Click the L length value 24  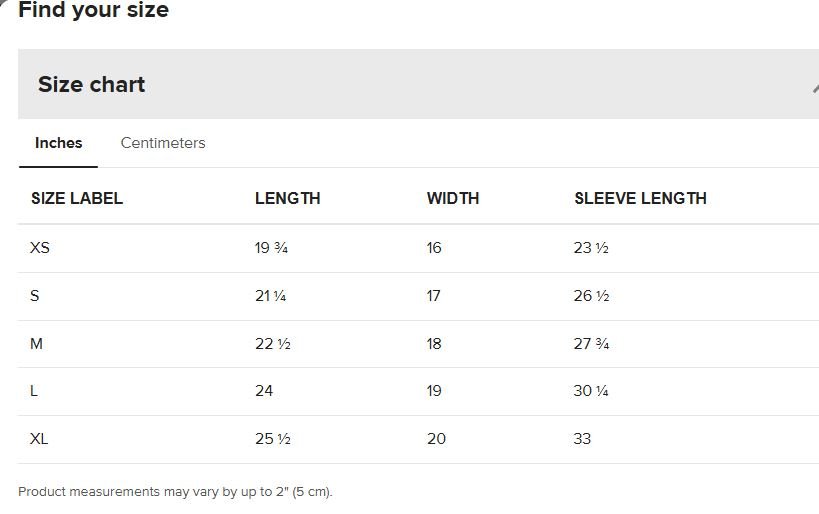point(264,391)
